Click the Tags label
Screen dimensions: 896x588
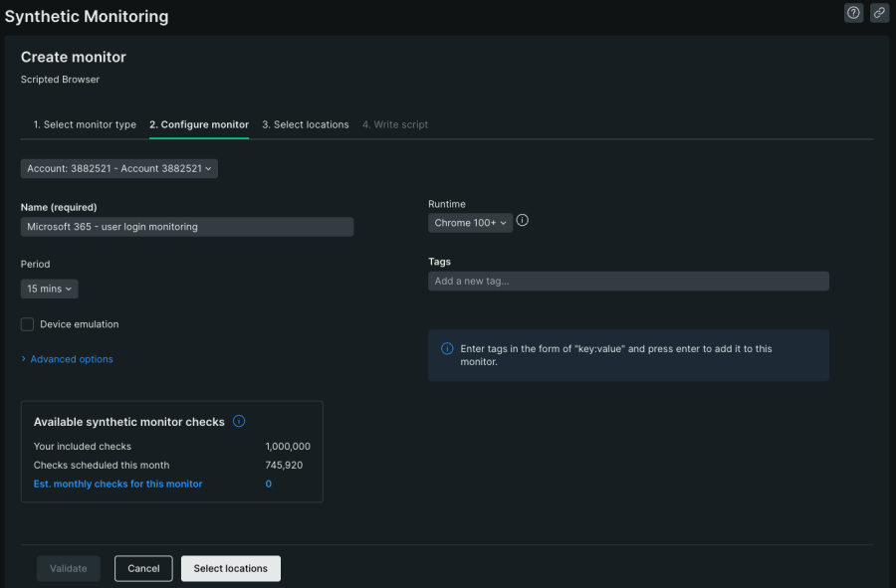tap(439, 262)
